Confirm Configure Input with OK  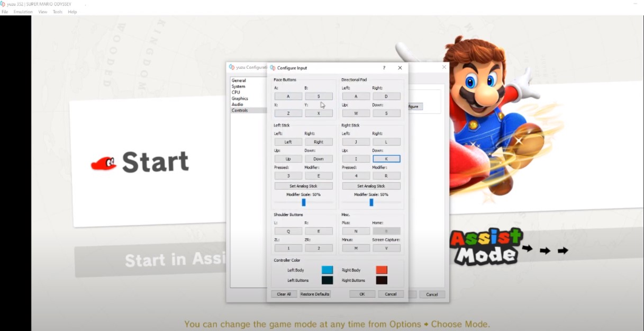[362, 294]
